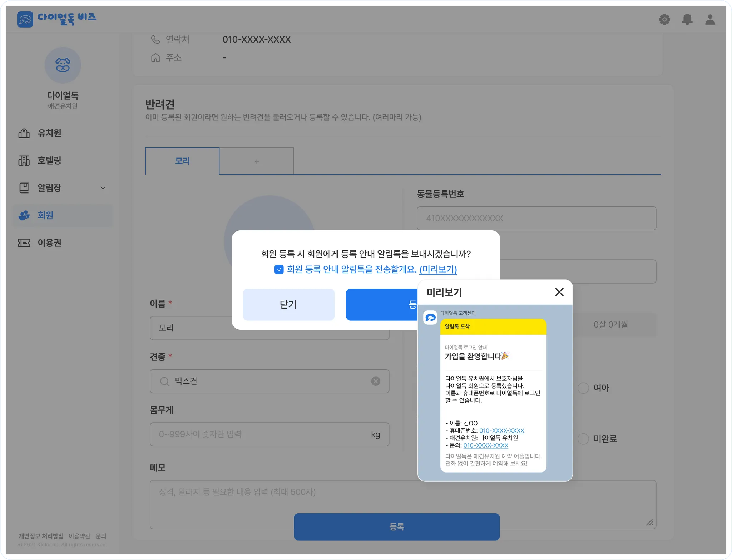The width and height of the screenshot is (732, 560).
Task: Click the 다이얼독 비즈 logo icon
Action: coord(25,19)
